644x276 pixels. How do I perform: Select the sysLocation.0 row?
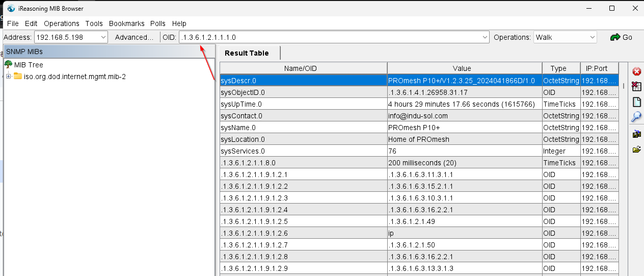click(x=419, y=139)
